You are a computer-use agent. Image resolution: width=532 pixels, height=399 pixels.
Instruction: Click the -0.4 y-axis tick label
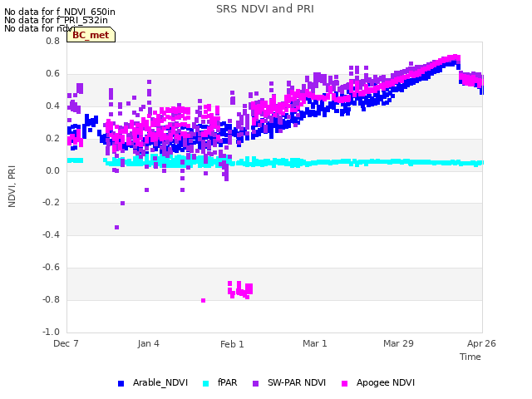[51, 234]
